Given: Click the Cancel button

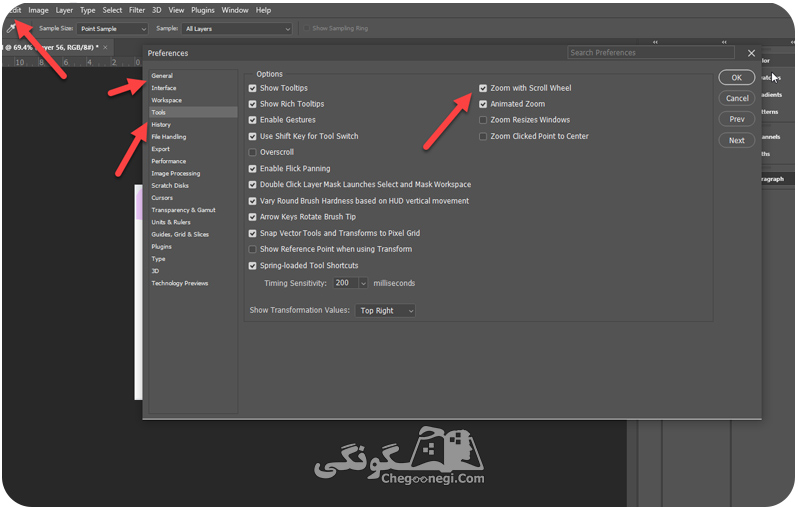Looking at the screenshot, I should [x=736, y=98].
